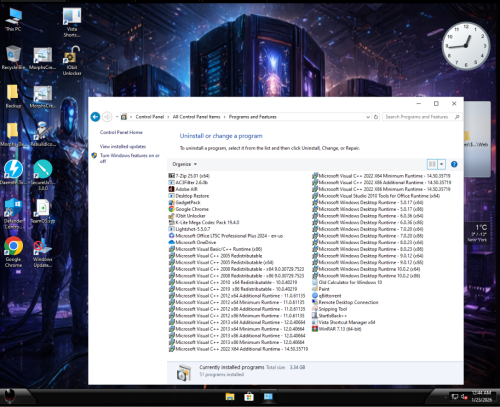
Task: Open the blue Help icon
Action: pyautogui.click(x=454, y=164)
